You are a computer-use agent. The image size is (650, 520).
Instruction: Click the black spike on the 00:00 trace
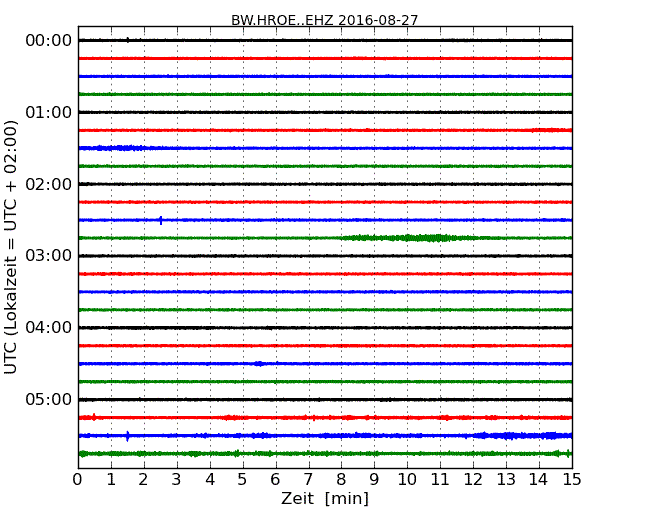[128, 40]
